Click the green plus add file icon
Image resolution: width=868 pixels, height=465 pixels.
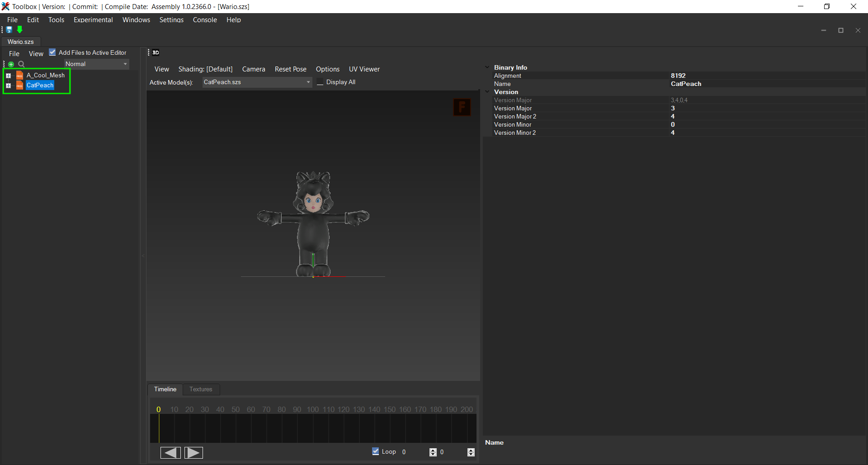click(11, 64)
